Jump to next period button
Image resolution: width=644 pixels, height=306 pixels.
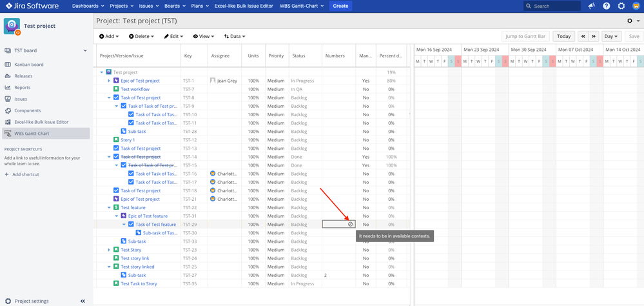click(x=594, y=36)
